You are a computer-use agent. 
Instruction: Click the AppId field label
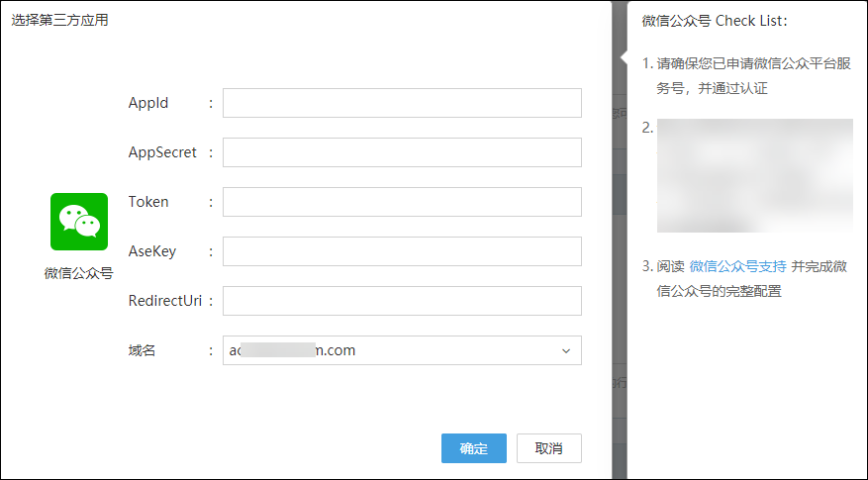pyautogui.click(x=148, y=103)
